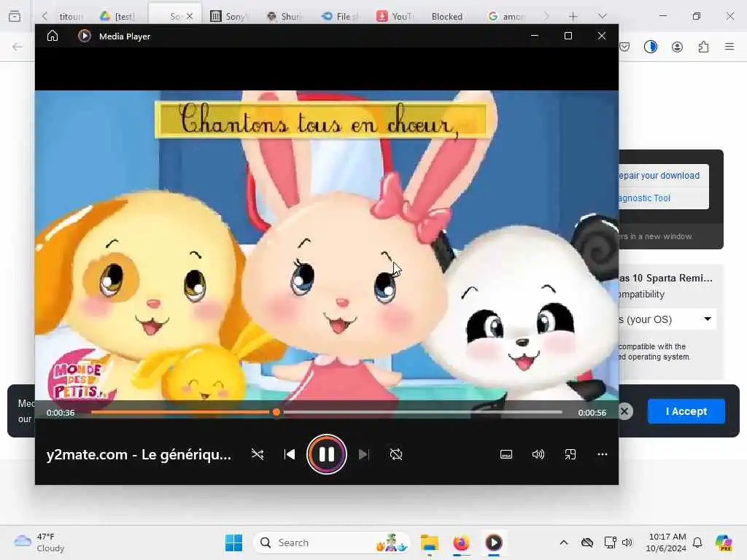Switch to the YouTube downloader tab
747x560 pixels.
click(395, 17)
